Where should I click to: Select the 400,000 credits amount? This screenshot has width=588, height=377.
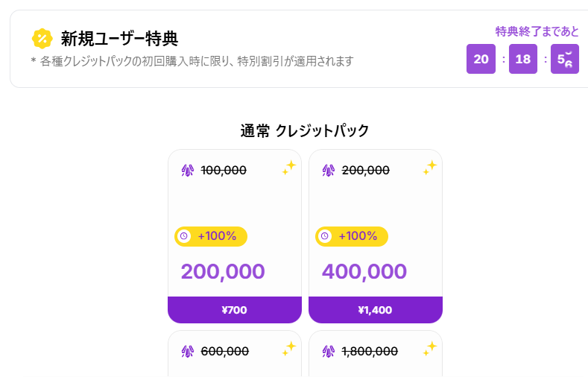(x=364, y=271)
